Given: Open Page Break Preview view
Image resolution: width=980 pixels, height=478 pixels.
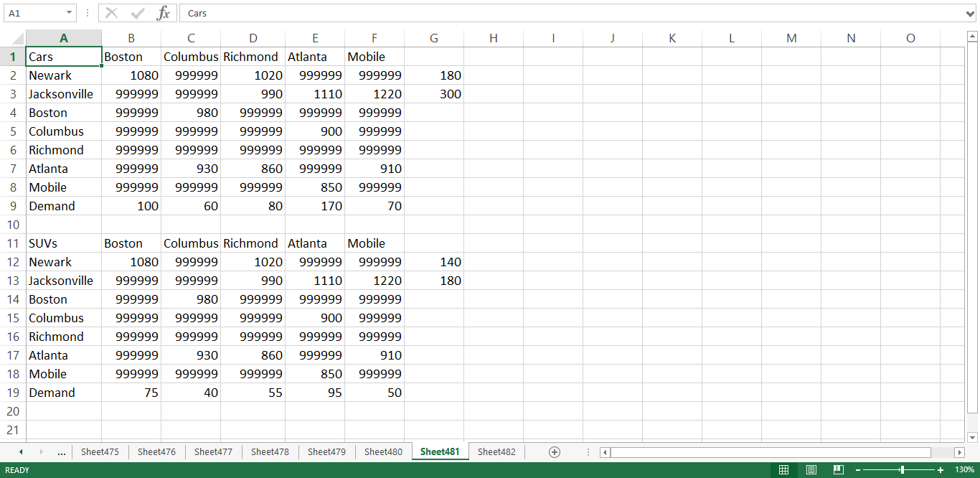Looking at the screenshot, I should tap(838, 470).
